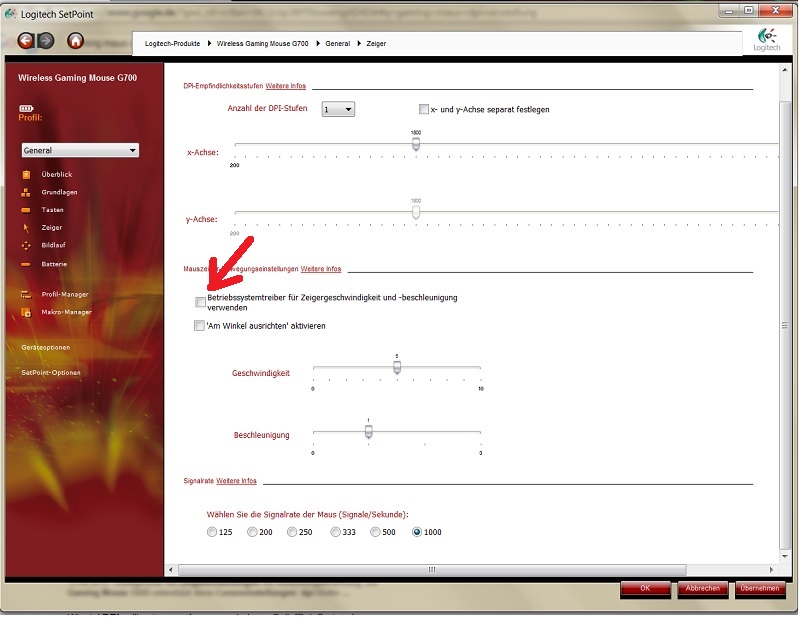Click the SetPoint title bar app icon
The height and width of the screenshot is (617, 800).
[x=10, y=13]
